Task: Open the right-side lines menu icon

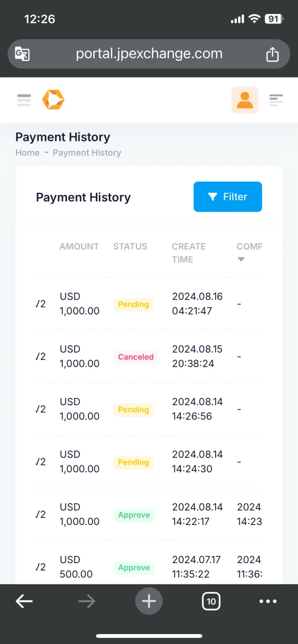Action: click(276, 100)
